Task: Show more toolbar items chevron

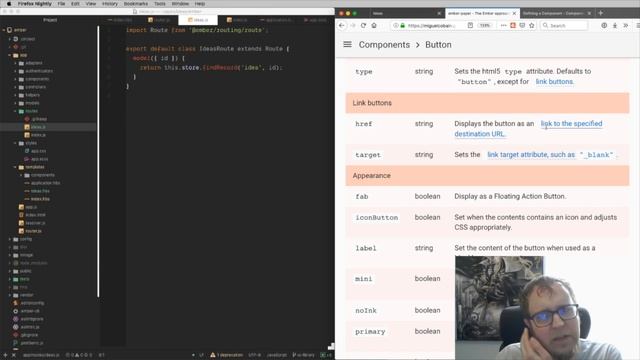Action: point(625,25)
